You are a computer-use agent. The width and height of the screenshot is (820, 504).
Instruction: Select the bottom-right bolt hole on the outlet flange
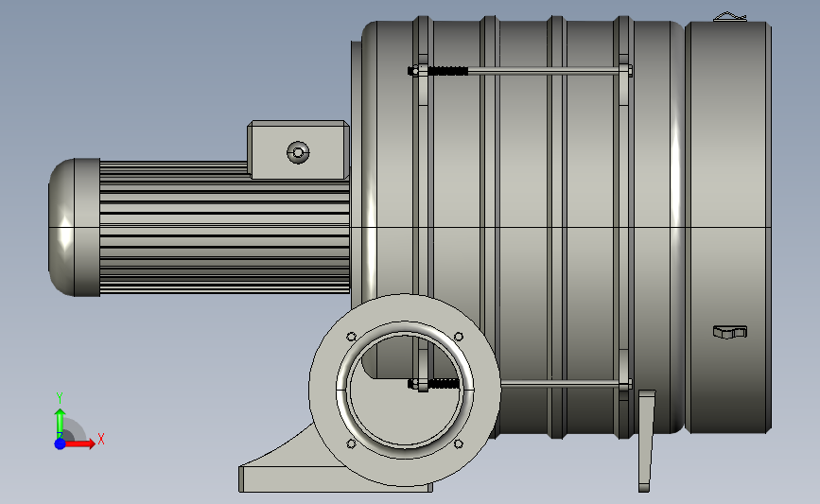pyautogui.click(x=459, y=443)
